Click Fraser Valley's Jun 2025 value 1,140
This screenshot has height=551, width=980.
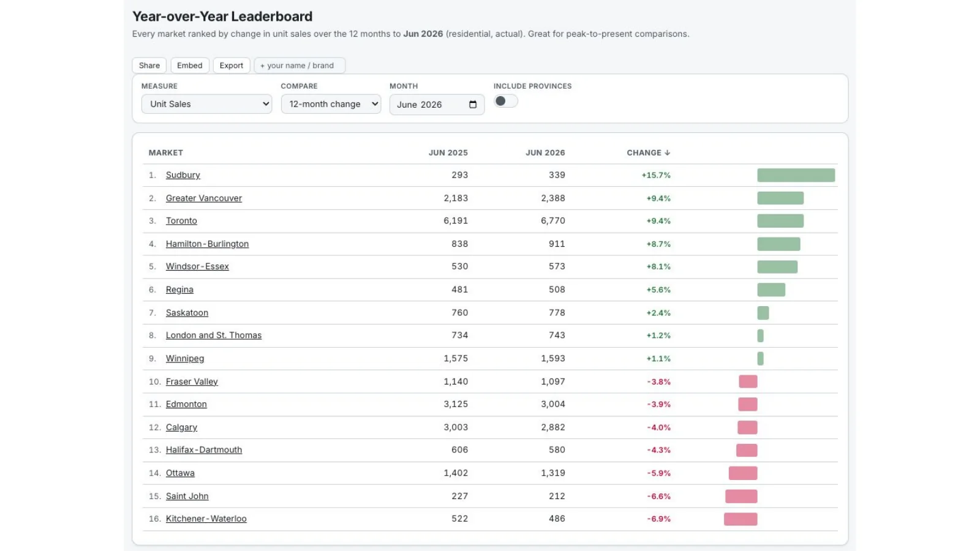(456, 381)
